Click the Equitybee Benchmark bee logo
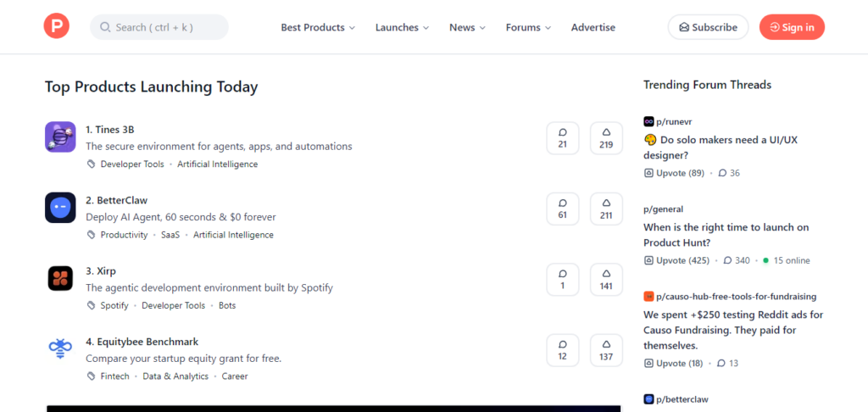The height and width of the screenshot is (412, 868). 60,349
